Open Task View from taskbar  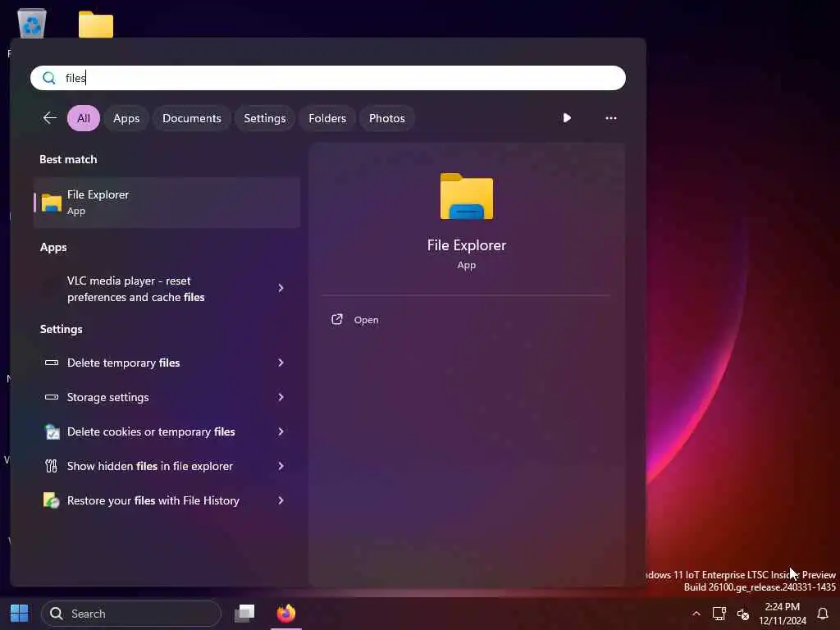(244, 614)
